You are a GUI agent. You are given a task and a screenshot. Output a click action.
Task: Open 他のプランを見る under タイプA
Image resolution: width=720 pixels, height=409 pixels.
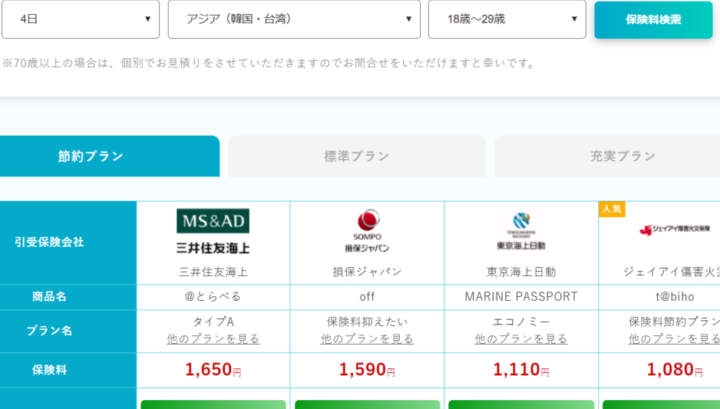(x=213, y=339)
